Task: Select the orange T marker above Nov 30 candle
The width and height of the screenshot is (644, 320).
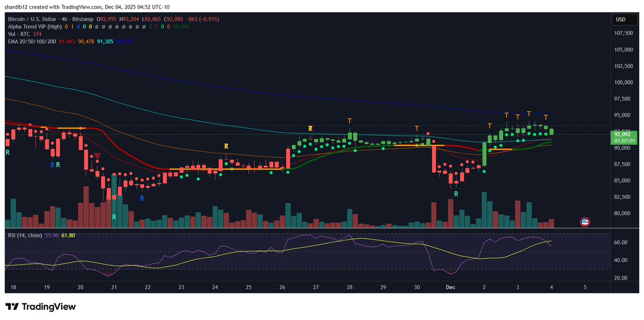Action: (417, 129)
